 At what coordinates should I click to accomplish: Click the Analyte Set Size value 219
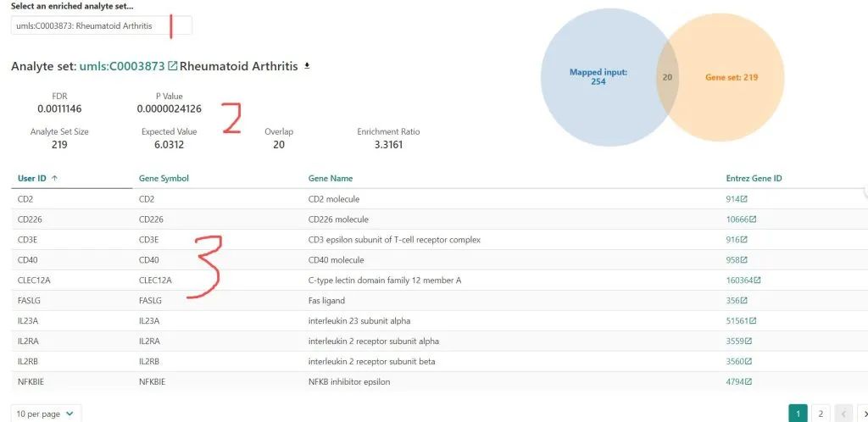(59, 145)
